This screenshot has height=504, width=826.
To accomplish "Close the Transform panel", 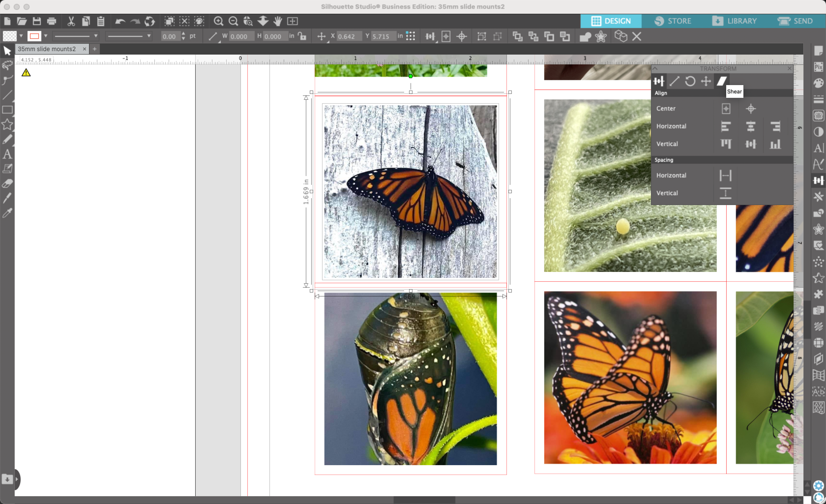I will point(789,68).
